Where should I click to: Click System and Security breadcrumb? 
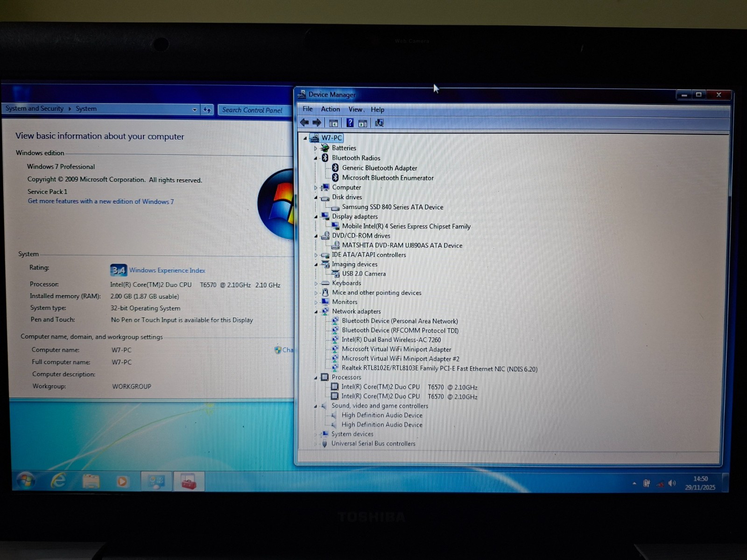point(35,108)
